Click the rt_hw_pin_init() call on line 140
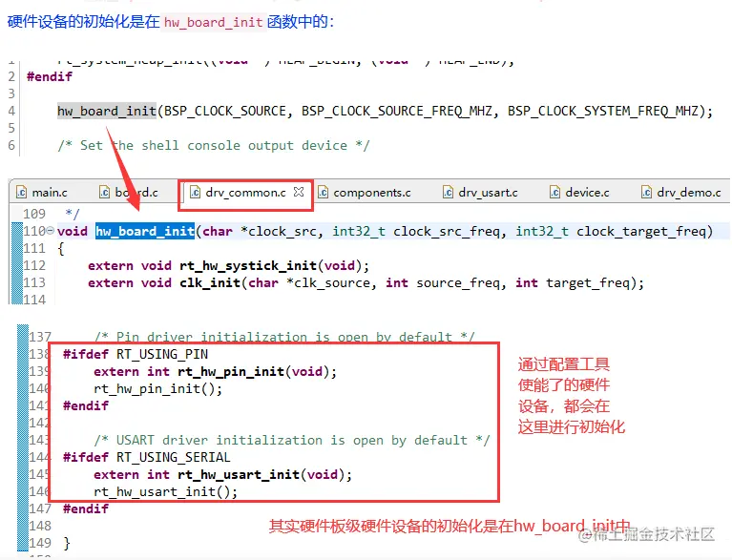Screen dimensions: 732x560 [x=157, y=388]
